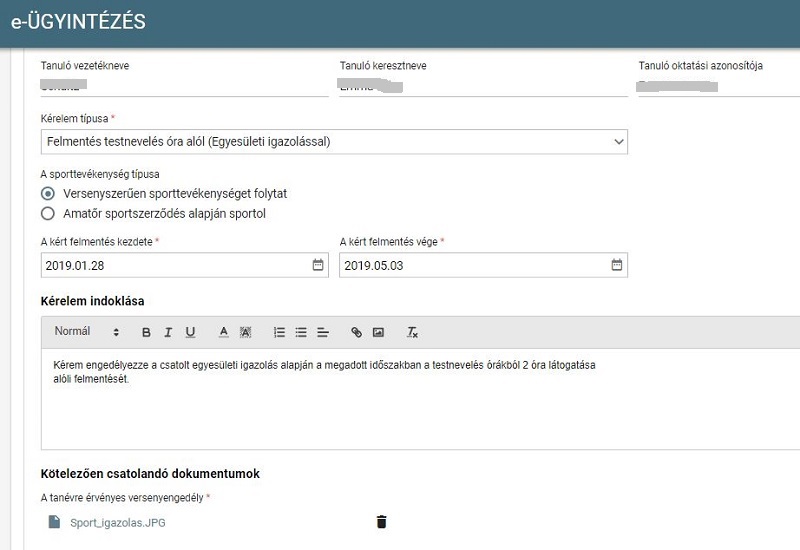Clear text formatting with the Tx icon
This screenshot has width=800, height=550.
412,332
